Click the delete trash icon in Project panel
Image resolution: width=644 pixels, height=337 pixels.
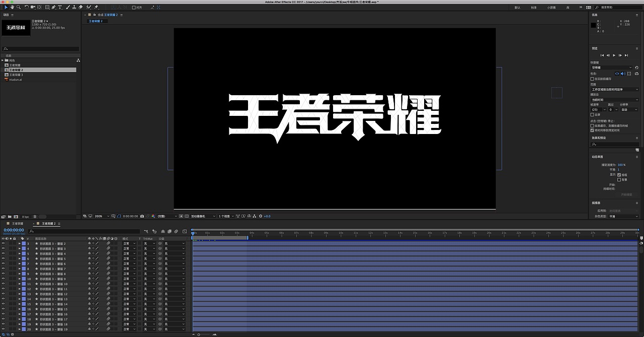[x=35, y=217]
